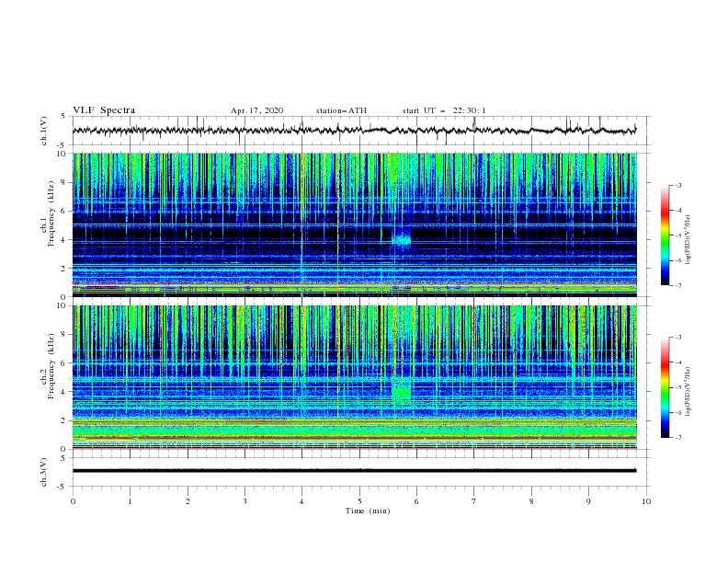Select the "Time (min)" axis label
The width and height of the screenshot is (728, 563).
click(x=368, y=511)
